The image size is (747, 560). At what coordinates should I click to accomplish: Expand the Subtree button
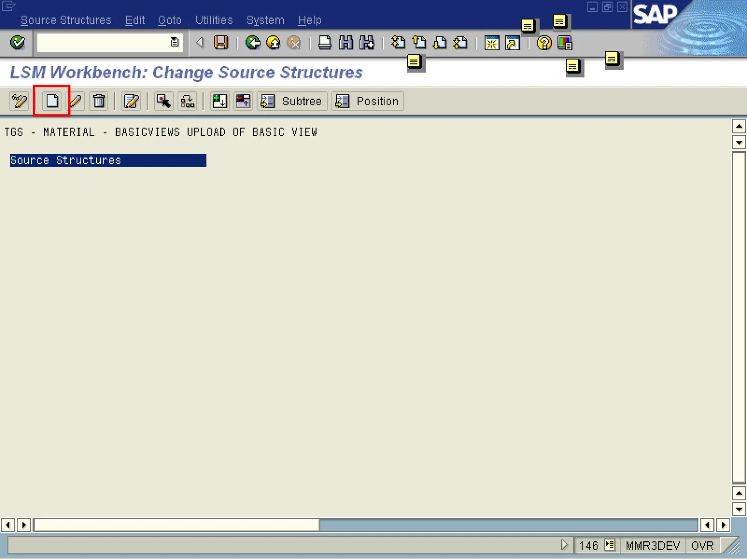click(292, 101)
